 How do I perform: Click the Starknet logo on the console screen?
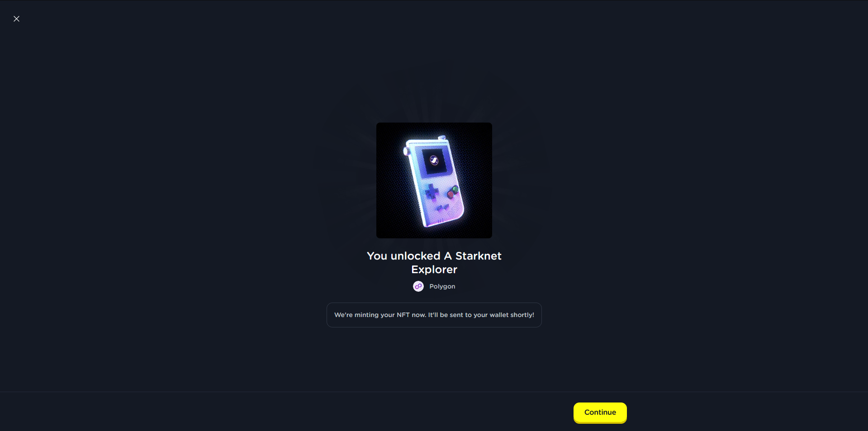click(x=434, y=161)
